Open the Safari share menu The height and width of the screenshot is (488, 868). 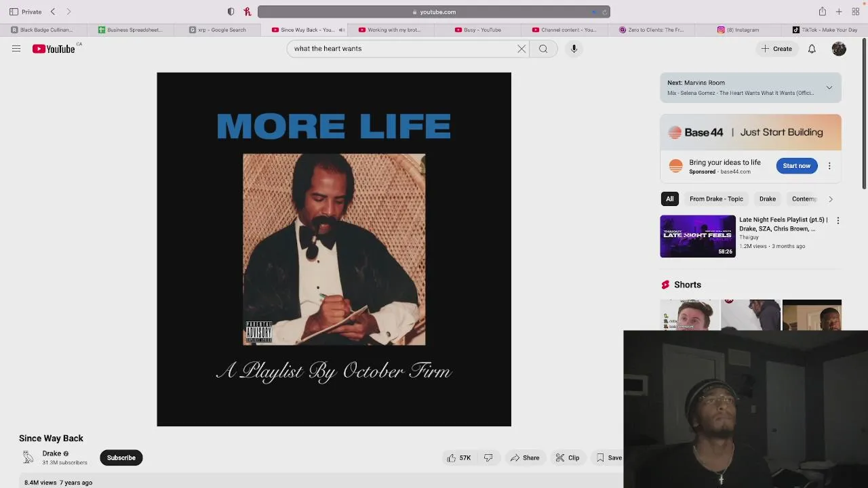(x=822, y=12)
